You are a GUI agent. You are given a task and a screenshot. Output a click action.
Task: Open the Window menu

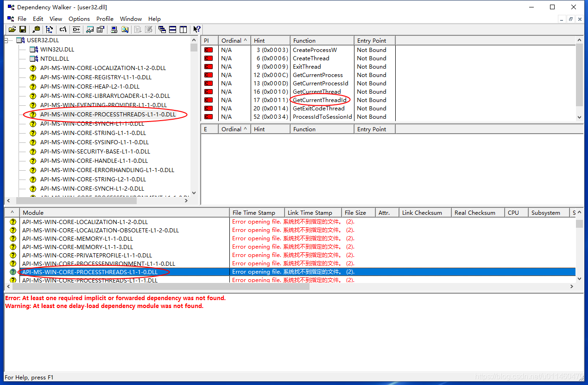point(131,19)
